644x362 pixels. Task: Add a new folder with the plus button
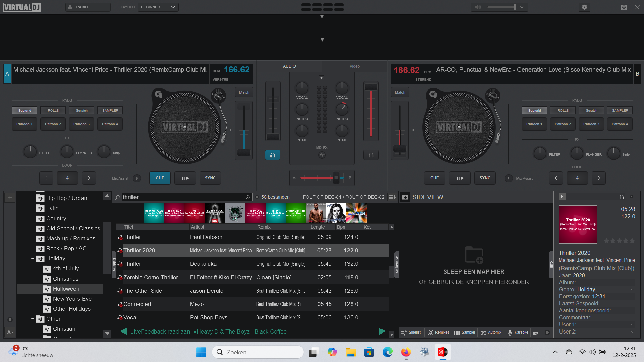[x=10, y=198]
